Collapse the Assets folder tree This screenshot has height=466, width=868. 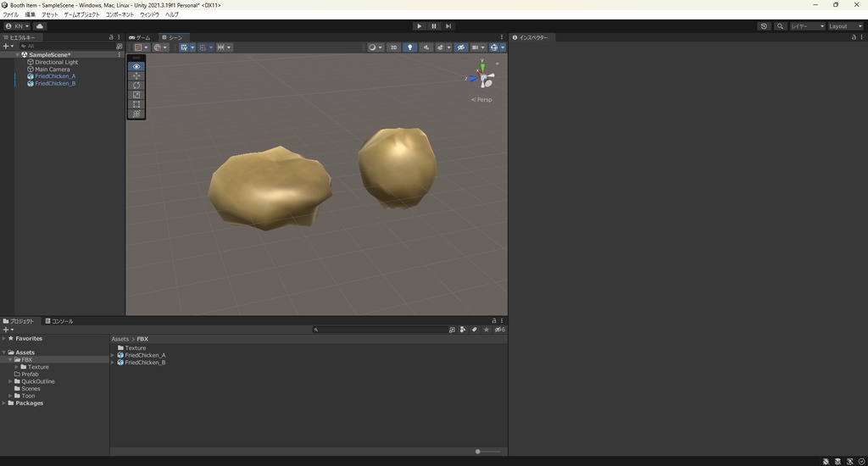4,352
